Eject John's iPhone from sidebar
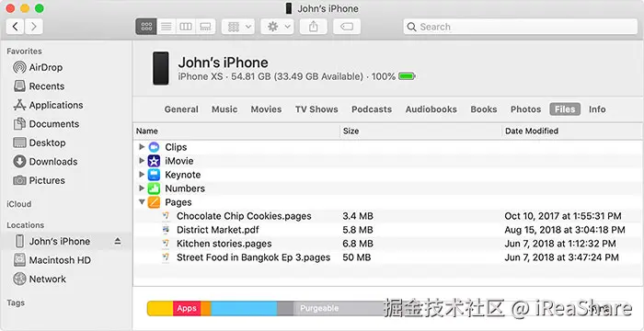 click(x=118, y=241)
